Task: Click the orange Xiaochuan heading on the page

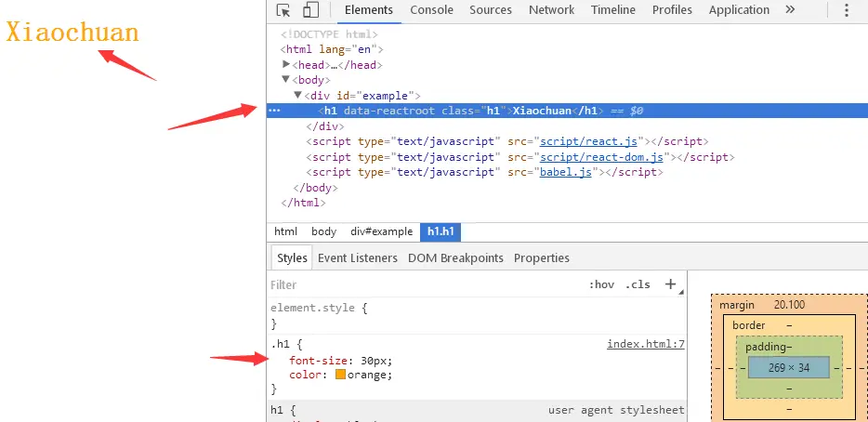Action: (x=72, y=33)
